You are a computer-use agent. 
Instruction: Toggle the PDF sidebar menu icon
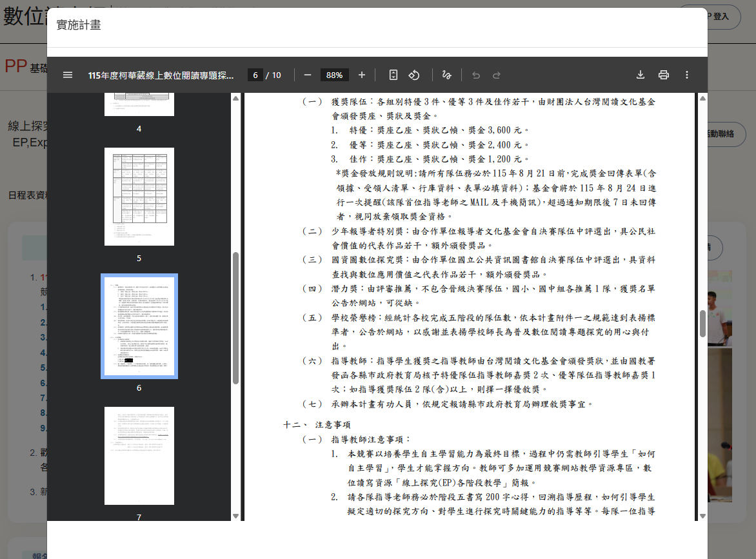[x=68, y=75]
